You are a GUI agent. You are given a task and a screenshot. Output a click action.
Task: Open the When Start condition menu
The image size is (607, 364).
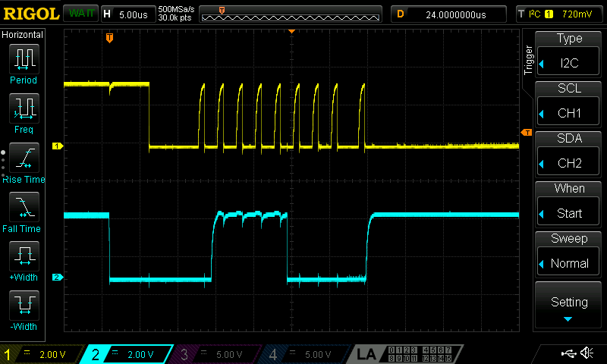pos(569,204)
